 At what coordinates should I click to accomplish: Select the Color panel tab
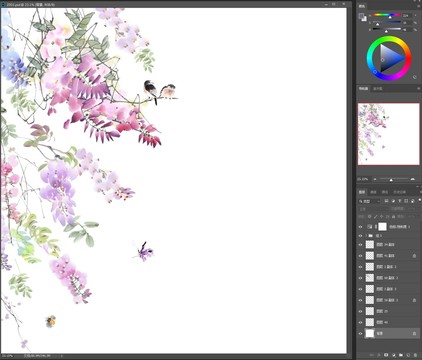(x=362, y=6)
